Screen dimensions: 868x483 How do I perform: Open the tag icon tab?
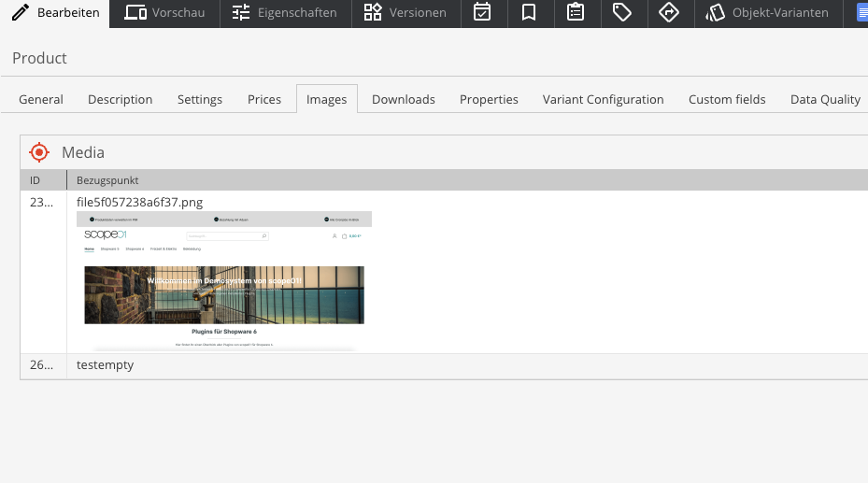tap(622, 12)
